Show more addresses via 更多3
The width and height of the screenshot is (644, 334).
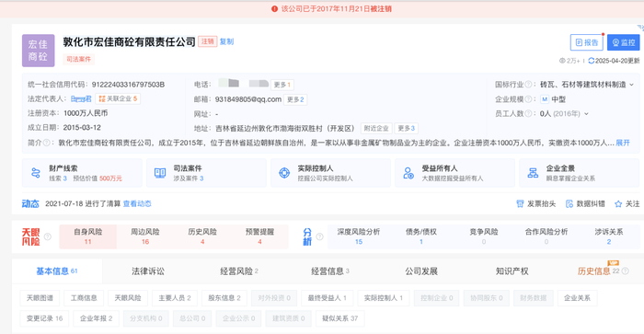point(407,128)
